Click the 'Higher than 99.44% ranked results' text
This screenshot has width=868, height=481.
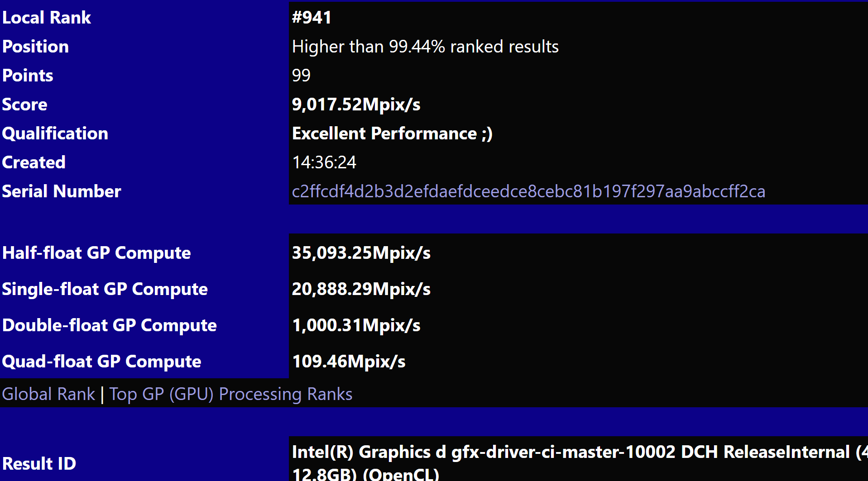(x=425, y=47)
